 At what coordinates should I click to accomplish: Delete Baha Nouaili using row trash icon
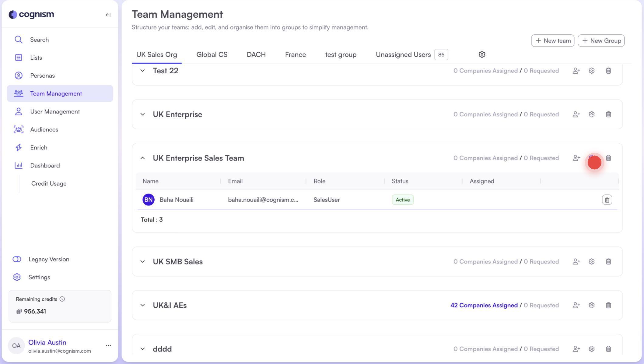607,200
